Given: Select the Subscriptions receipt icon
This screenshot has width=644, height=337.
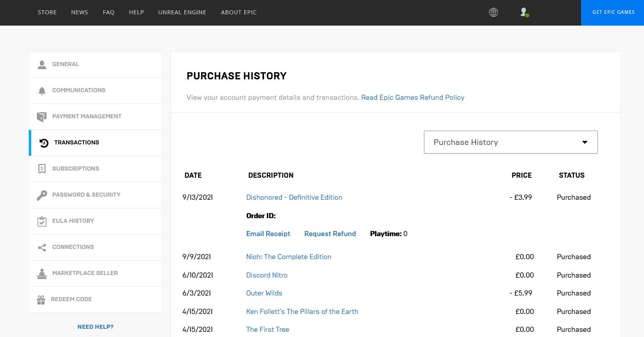Looking at the screenshot, I should 42,168.
